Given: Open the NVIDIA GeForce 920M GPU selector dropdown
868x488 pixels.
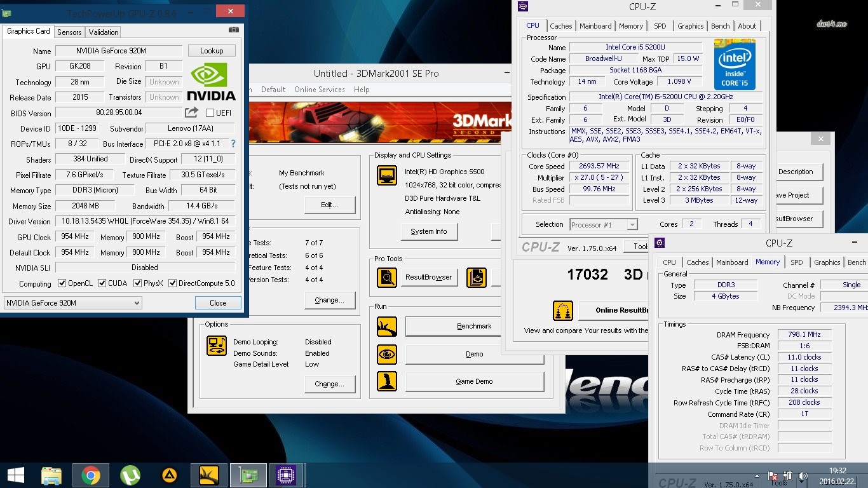Looking at the screenshot, I should (72, 303).
